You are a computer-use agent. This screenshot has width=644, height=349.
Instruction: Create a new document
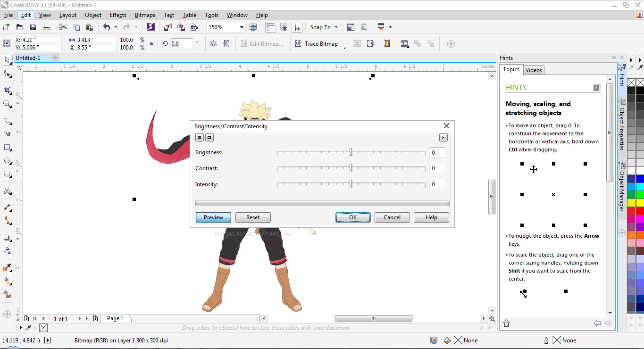tap(7, 27)
